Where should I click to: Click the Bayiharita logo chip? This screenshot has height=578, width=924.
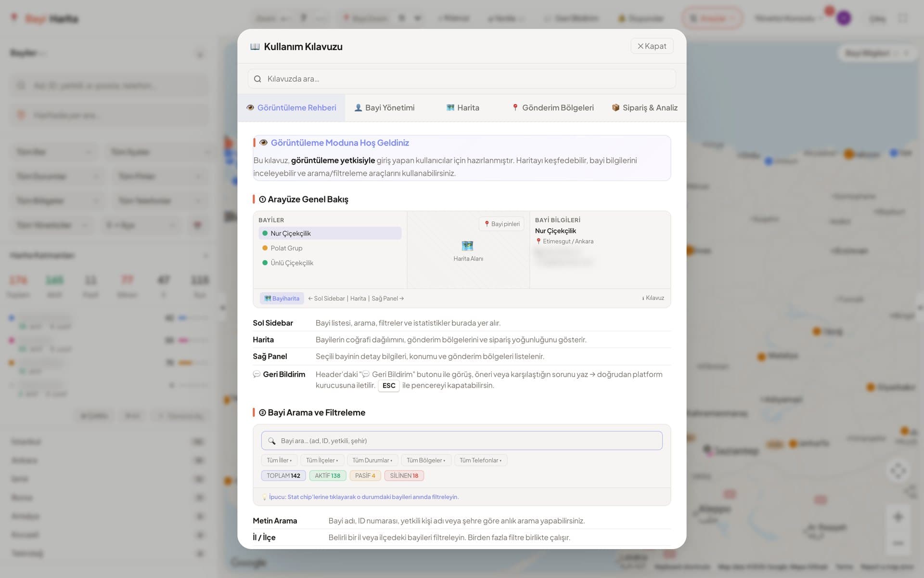click(x=282, y=298)
